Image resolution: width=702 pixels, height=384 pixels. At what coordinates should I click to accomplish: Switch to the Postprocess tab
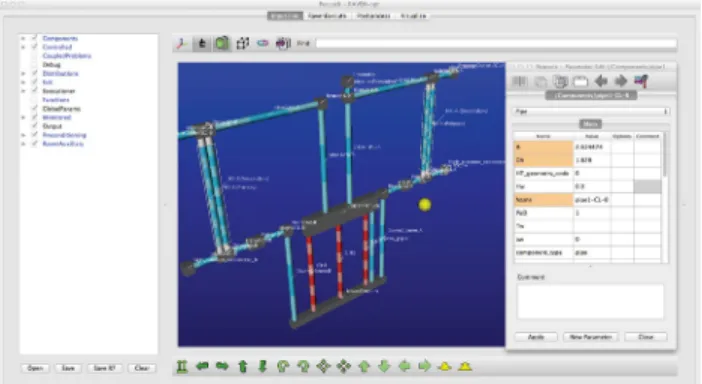pos(373,16)
